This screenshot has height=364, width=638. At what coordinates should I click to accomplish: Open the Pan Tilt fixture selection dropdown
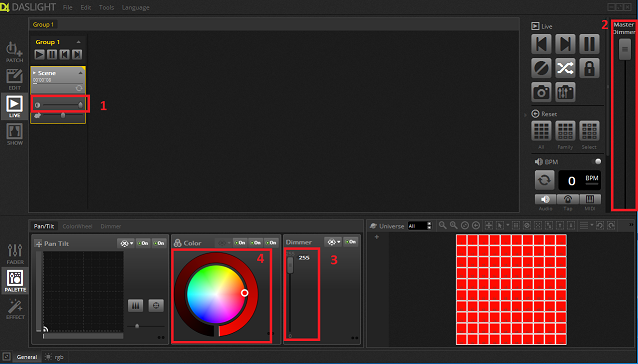point(126,243)
